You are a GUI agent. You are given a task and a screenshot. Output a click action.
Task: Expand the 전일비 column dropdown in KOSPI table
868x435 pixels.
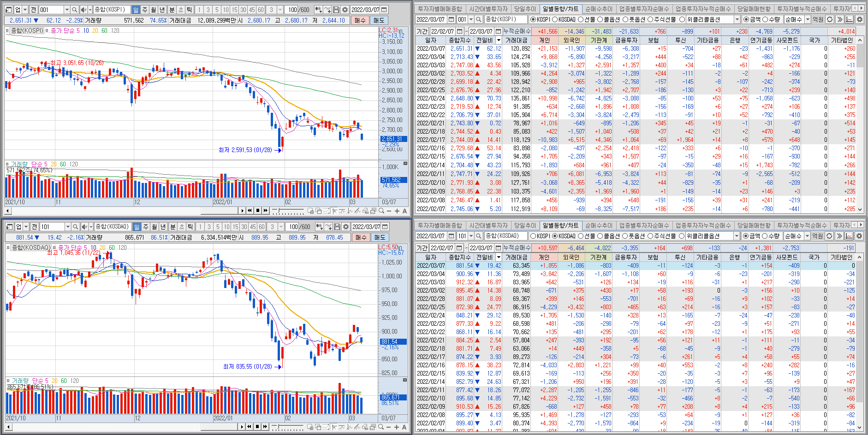click(x=499, y=40)
